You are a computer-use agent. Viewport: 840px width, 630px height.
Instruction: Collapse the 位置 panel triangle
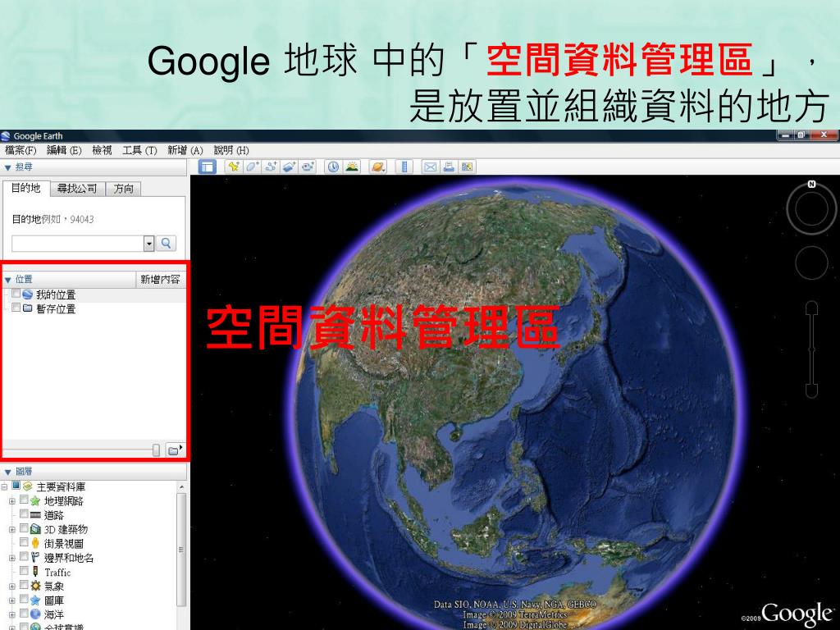pos(7,280)
